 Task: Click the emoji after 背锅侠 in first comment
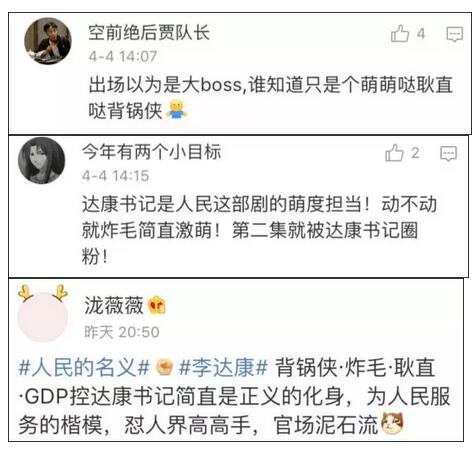coord(176,110)
